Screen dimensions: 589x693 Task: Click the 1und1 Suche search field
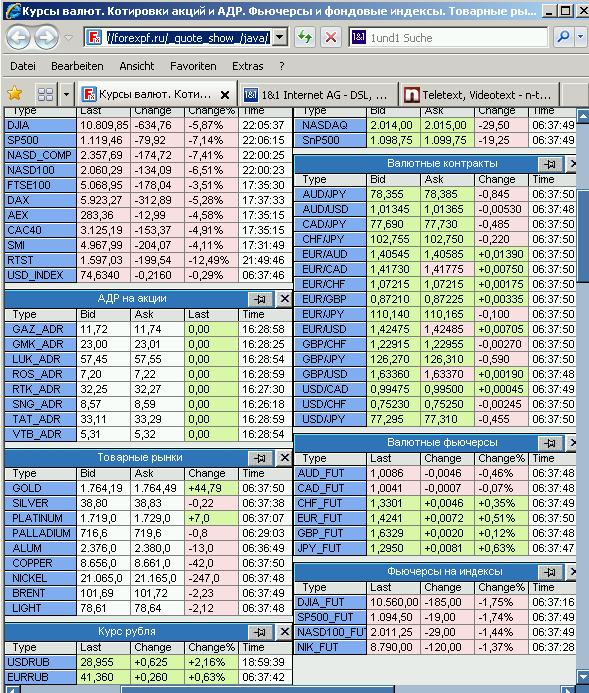click(457, 38)
